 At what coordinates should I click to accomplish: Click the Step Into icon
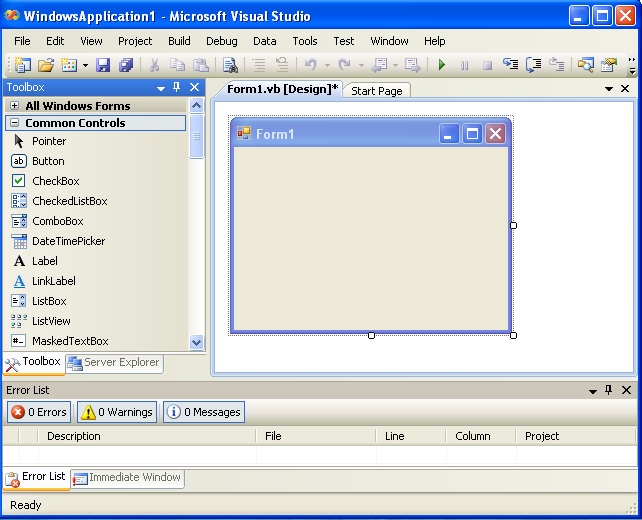(x=511, y=65)
